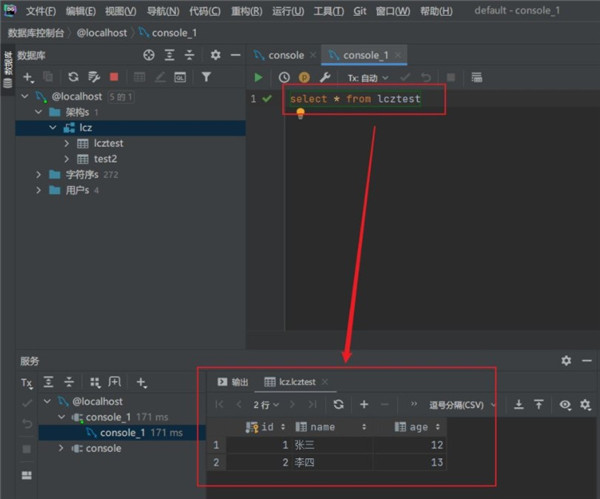Select the age cell with value 13
The image size is (600, 499).
pos(409,463)
